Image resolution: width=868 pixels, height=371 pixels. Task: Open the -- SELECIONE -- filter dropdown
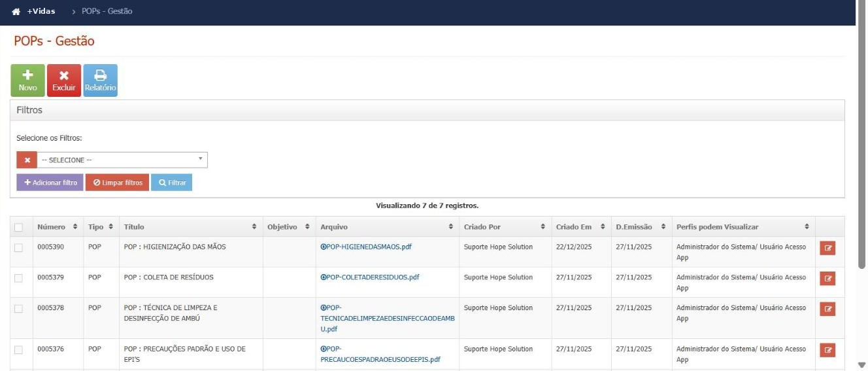[x=122, y=160]
